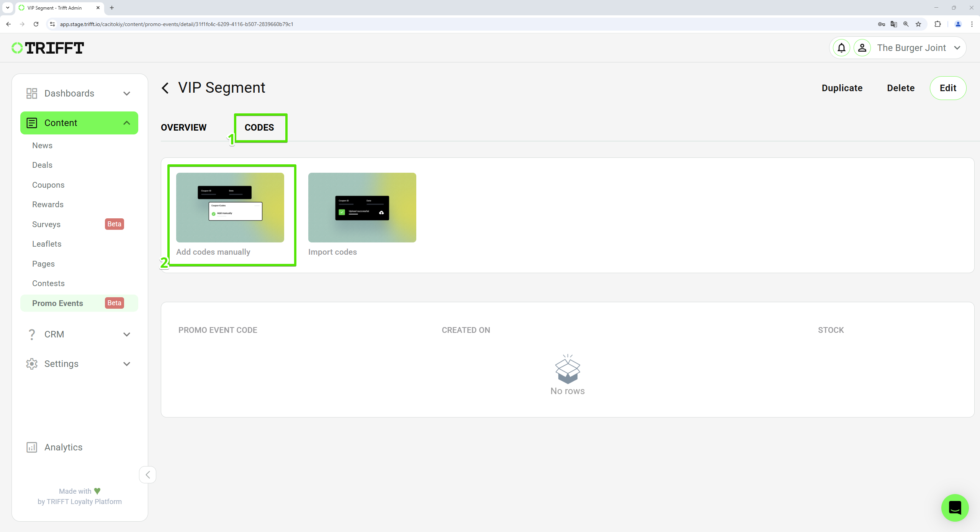Image resolution: width=980 pixels, height=532 pixels.
Task: Click the Delete button
Action: [x=901, y=88]
